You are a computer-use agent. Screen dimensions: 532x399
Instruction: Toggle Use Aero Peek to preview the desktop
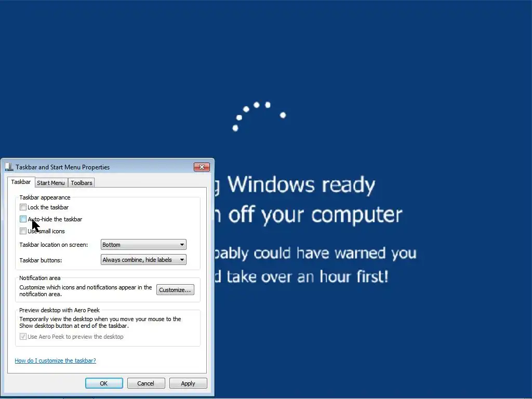[23, 337]
